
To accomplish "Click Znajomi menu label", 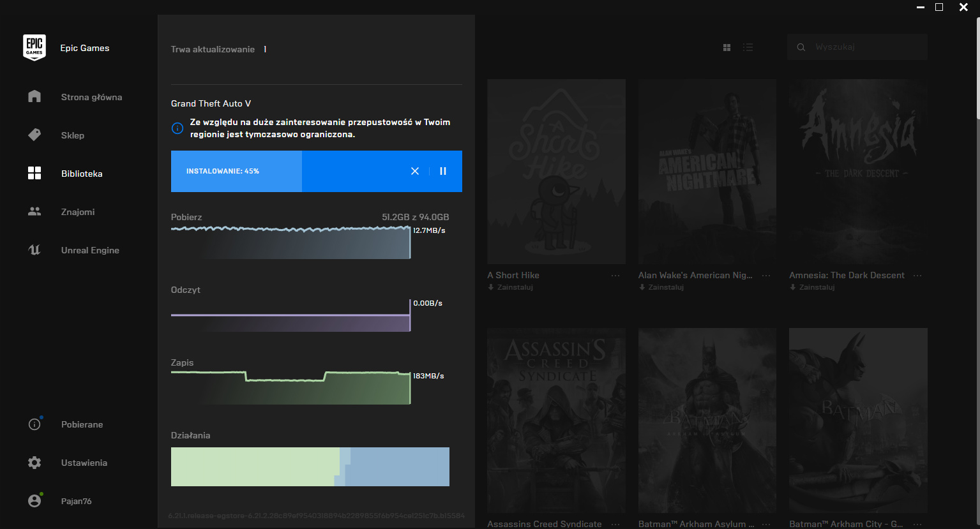I will pyautogui.click(x=78, y=212).
